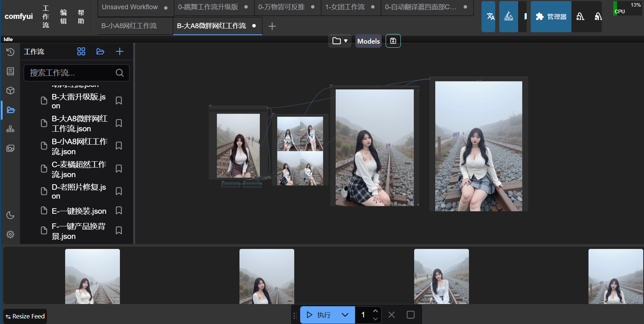
Task: Open settings gear in sidebar
Action: pyautogui.click(x=10, y=234)
